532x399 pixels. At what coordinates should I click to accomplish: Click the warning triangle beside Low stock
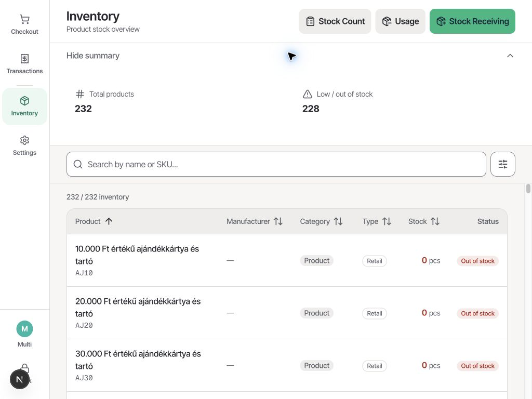point(307,94)
